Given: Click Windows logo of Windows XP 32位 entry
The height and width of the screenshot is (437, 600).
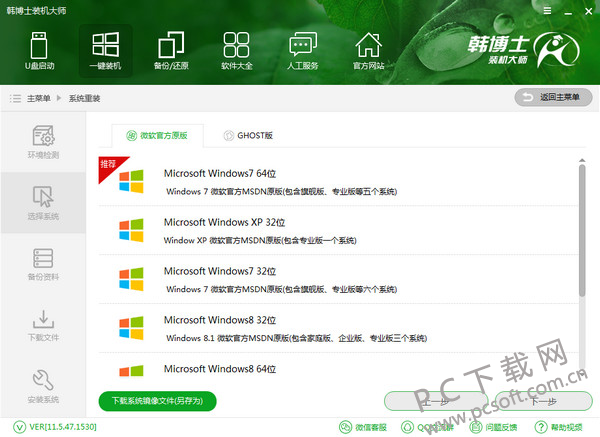Looking at the screenshot, I should pyautogui.click(x=131, y=230).
